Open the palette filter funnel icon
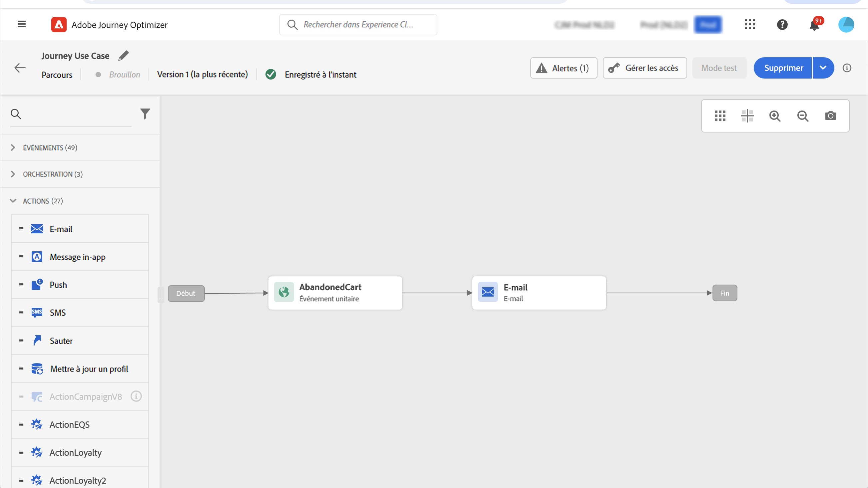 (145, 114)
